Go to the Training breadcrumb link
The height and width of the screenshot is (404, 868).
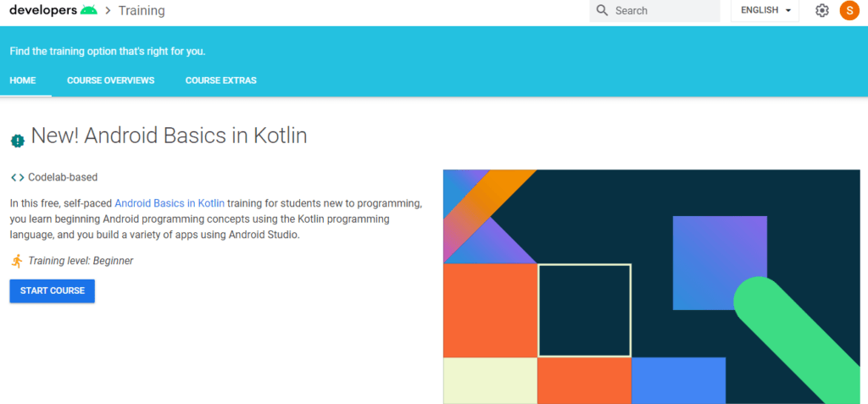[x=142, y=11]
